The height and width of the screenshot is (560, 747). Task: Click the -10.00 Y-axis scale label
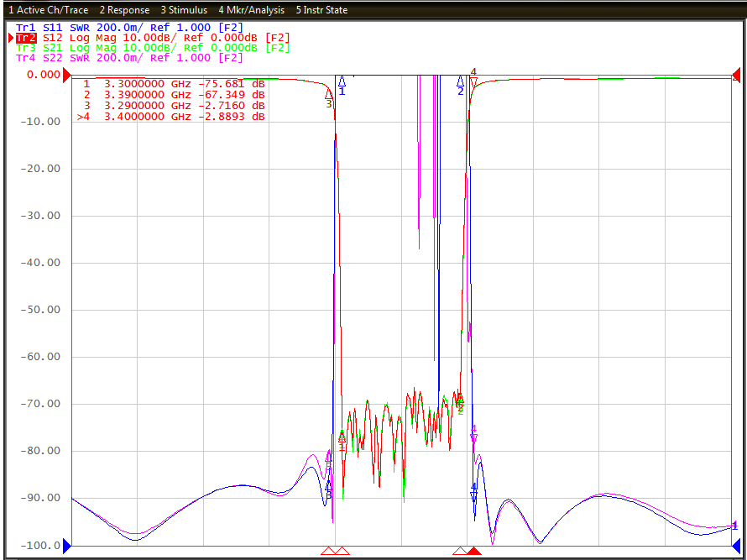pos(40,122)
